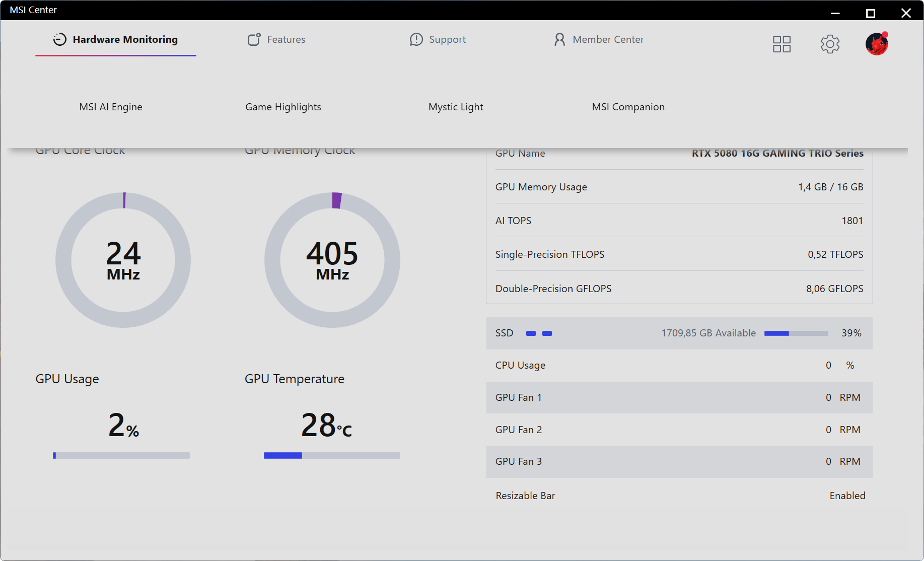The width and height of the screenshot is (924, 561).
Task: Click the '2%' GPU usage reading
Action: coord(123,425)
